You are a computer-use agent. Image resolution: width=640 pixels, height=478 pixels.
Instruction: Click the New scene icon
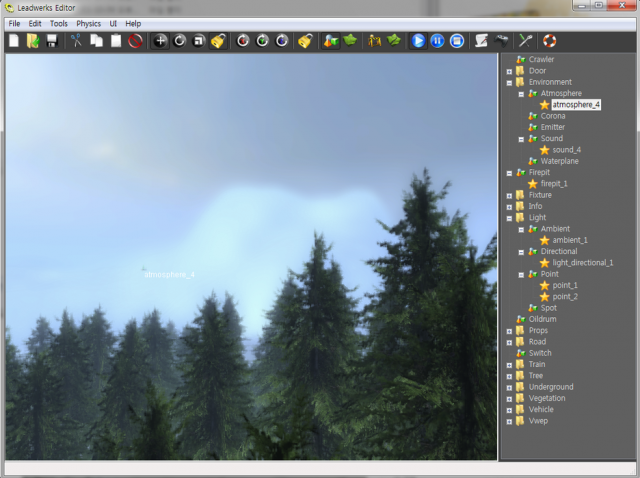point(14,41)
